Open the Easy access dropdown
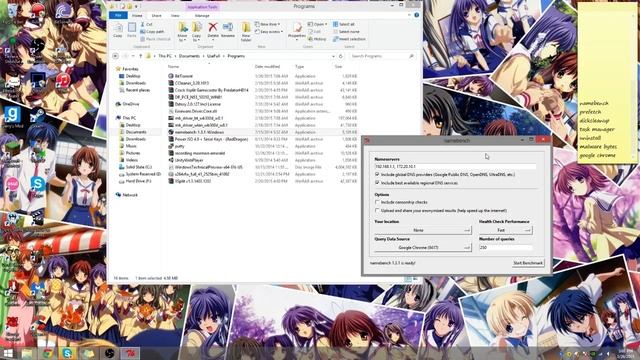 tap(269, 31)
